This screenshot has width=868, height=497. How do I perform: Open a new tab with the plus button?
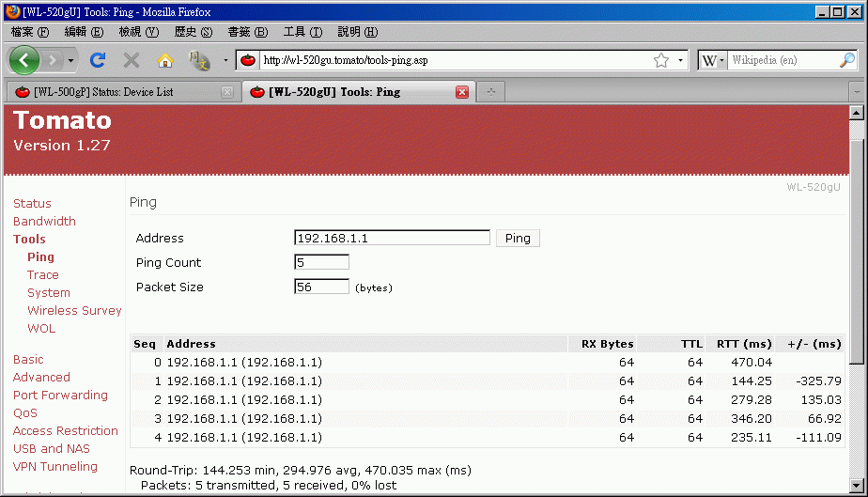(491, 92)
